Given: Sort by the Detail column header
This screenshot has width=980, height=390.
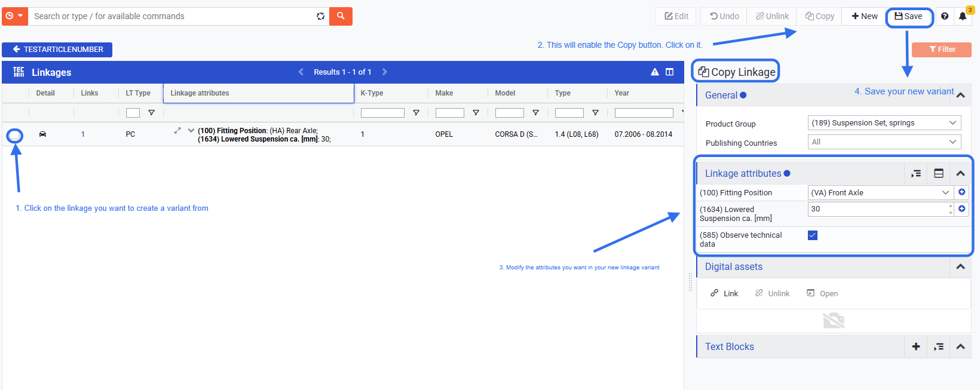Looking at the screenshot, I should [x=45, y=93].
